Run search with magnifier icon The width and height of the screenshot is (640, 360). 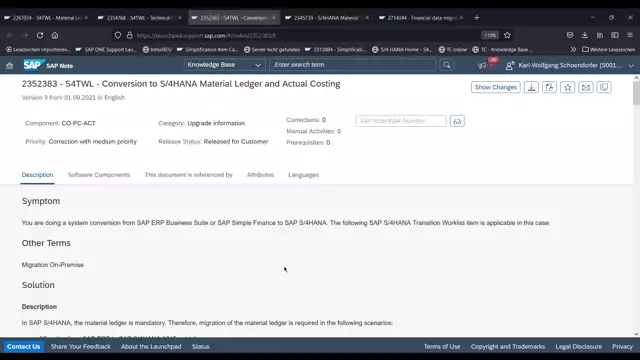click(x=447, y=65)
